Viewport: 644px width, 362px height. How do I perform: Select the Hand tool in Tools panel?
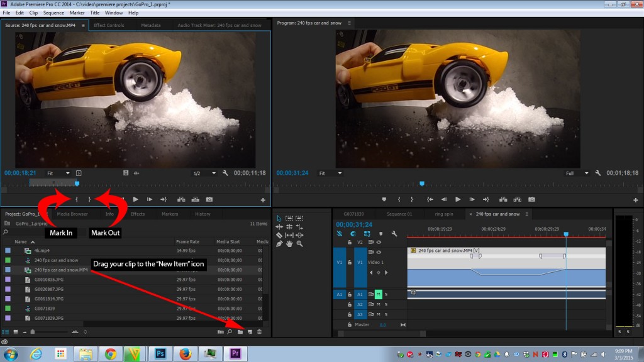pos(289,243)
